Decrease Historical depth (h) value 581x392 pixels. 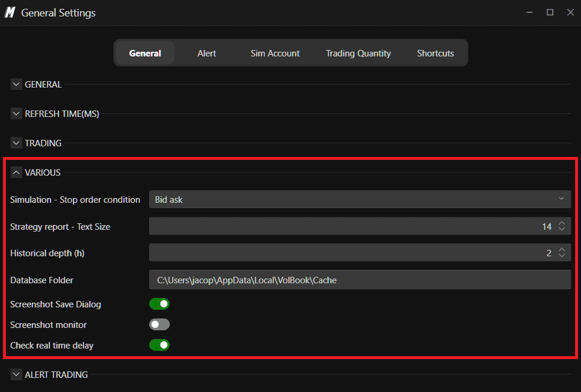click(562, 255)
